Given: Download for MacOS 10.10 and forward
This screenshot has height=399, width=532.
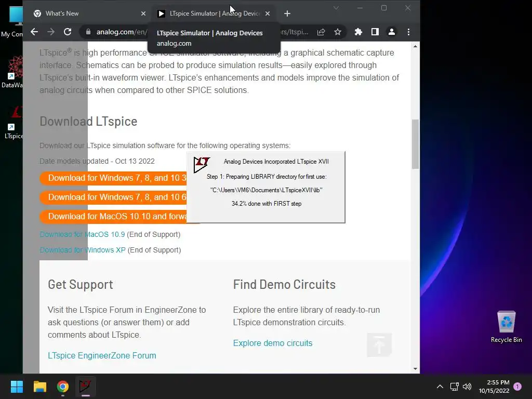Looking at the screenshot, I should coord(113,217).
